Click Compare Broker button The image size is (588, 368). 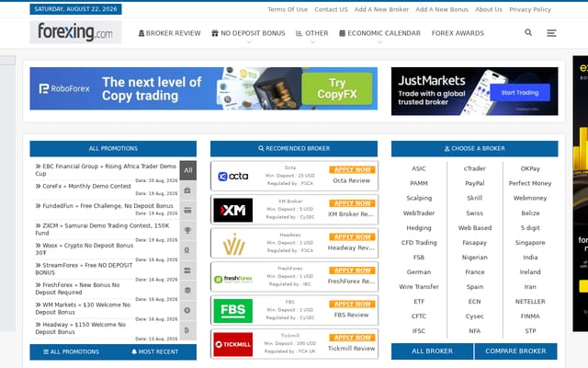point(515,351)
